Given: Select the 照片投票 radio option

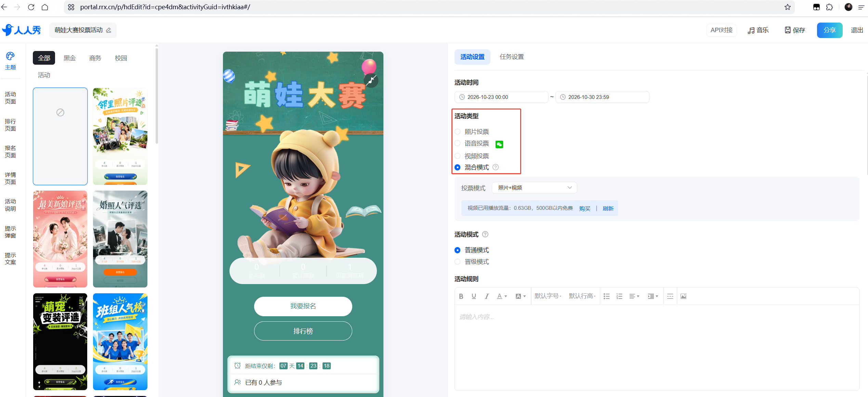Looking at the screenshot, I should [458, 132].
